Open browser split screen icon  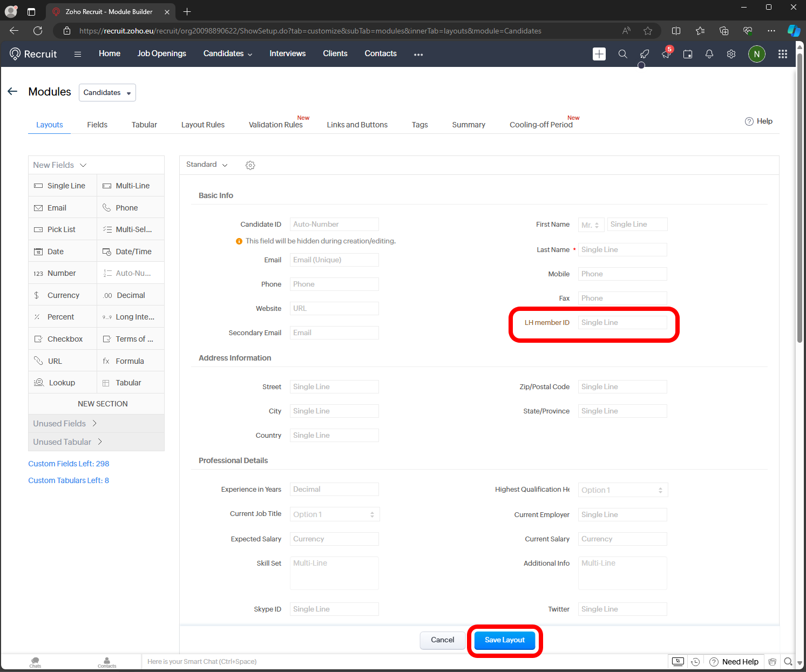tap(676, 31)
